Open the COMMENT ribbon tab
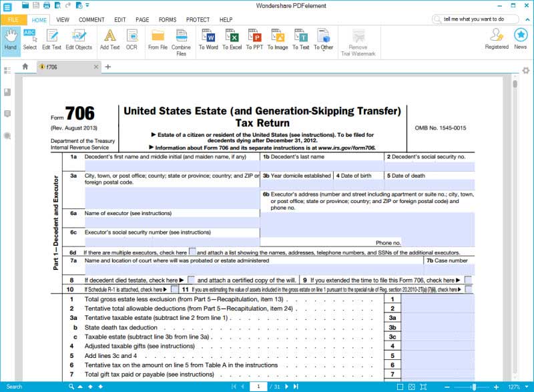This screenshot has width=534, height=392. (91, 20)
